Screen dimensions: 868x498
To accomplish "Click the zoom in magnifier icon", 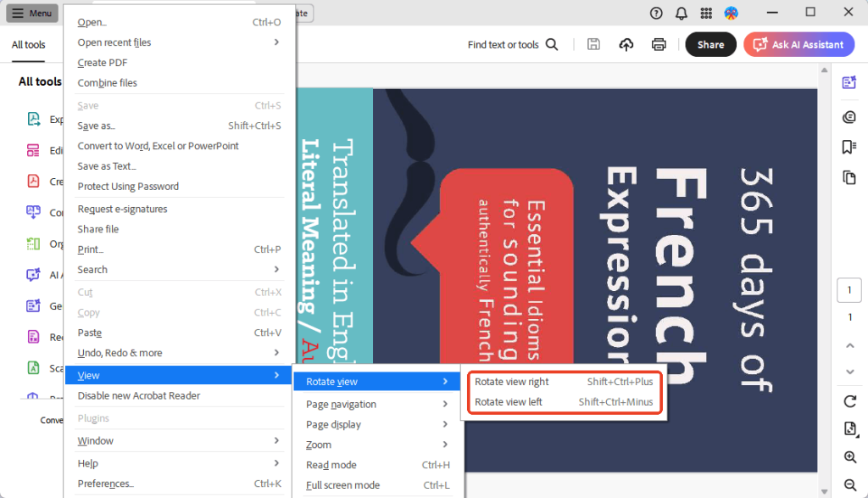I will pos(849,457).
